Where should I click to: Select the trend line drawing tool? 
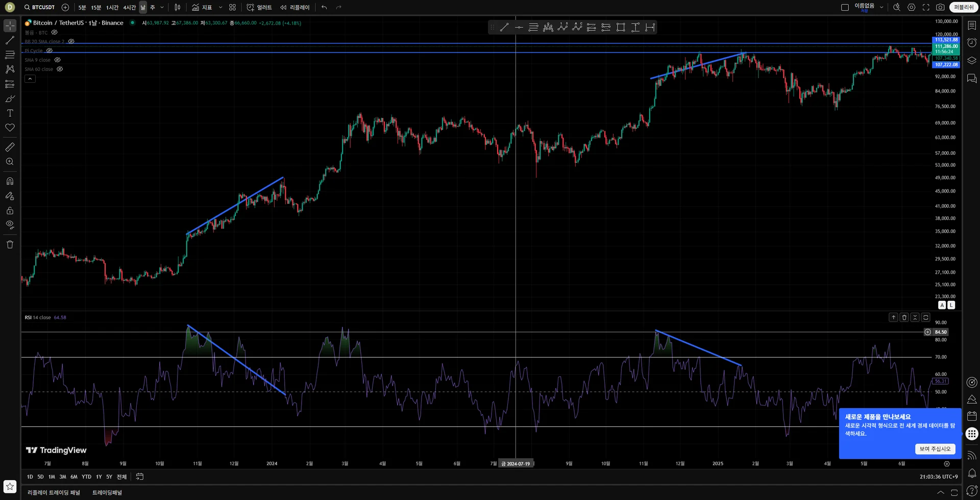click(10, 40)
